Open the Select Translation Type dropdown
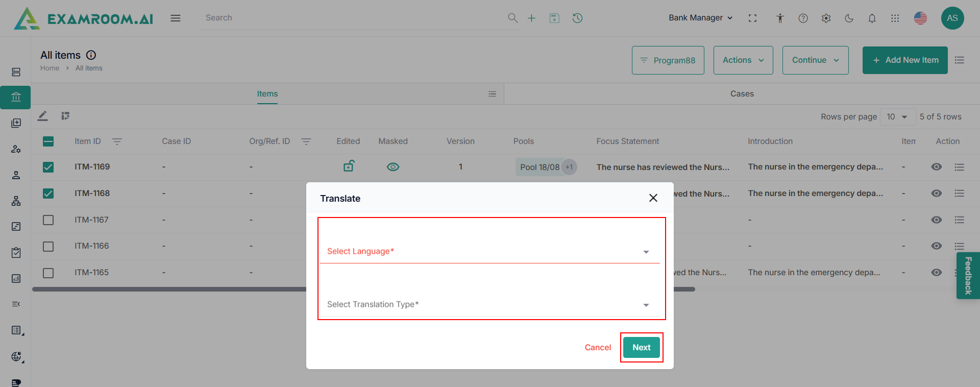This screenshot has height=387, width=980. click(x=489, y=304)
